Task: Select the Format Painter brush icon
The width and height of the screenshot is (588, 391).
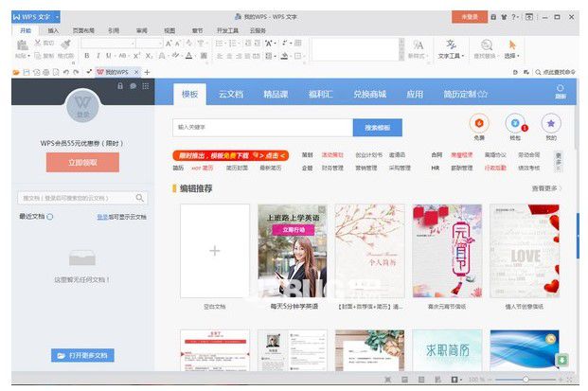Action: (x=66, y=44)
